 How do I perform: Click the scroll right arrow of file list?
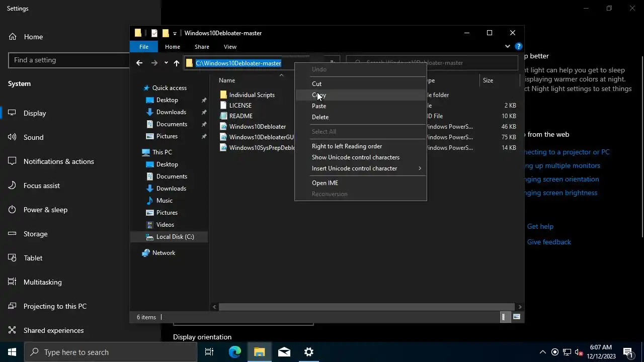click(x=520, y=307)
